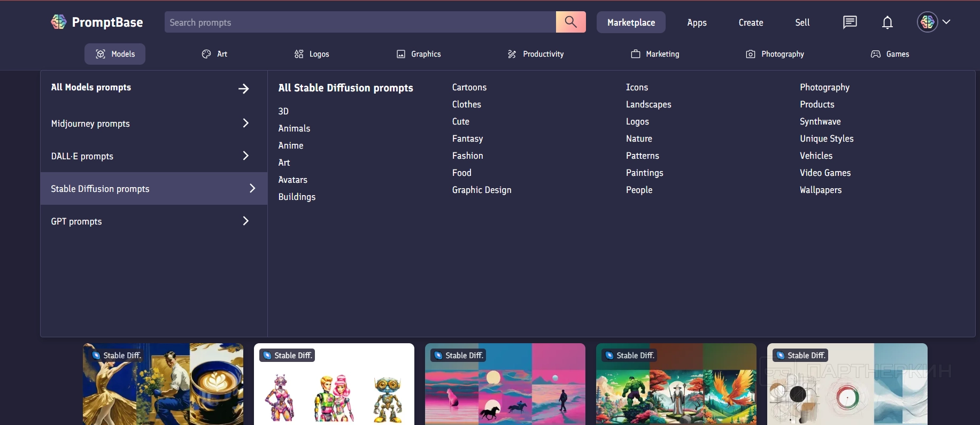Go to the Nature category

639,138
